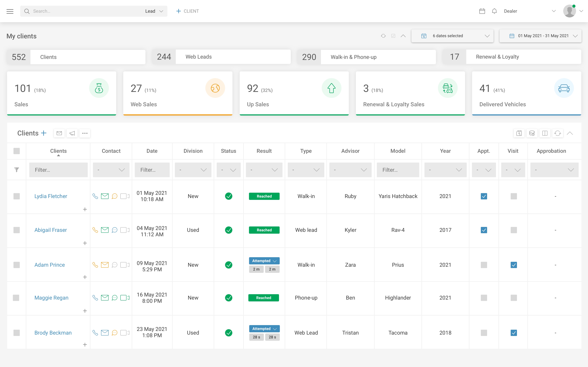Click the save view icon above the table
Image resolution: width=588 pixels, height=367 pixels.
[x=519, y=133]
